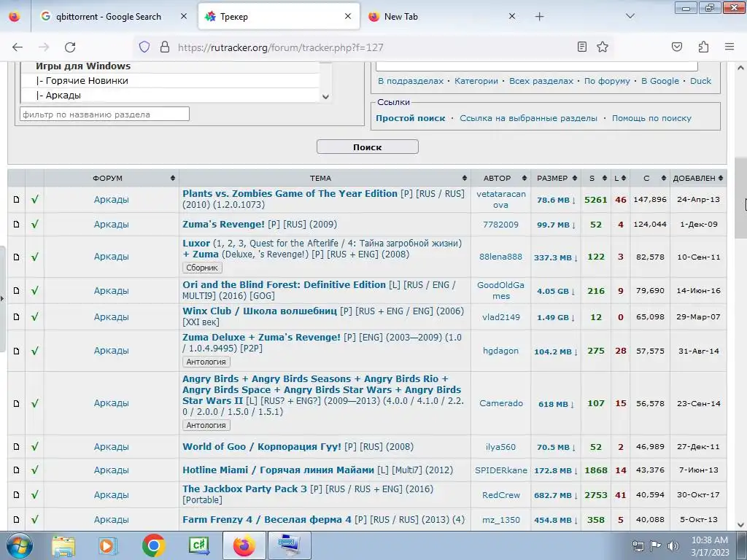This screenshot has width=747, height=560.
Task: Sort table by ТЕМА column
Action: [x=321, y=178]
